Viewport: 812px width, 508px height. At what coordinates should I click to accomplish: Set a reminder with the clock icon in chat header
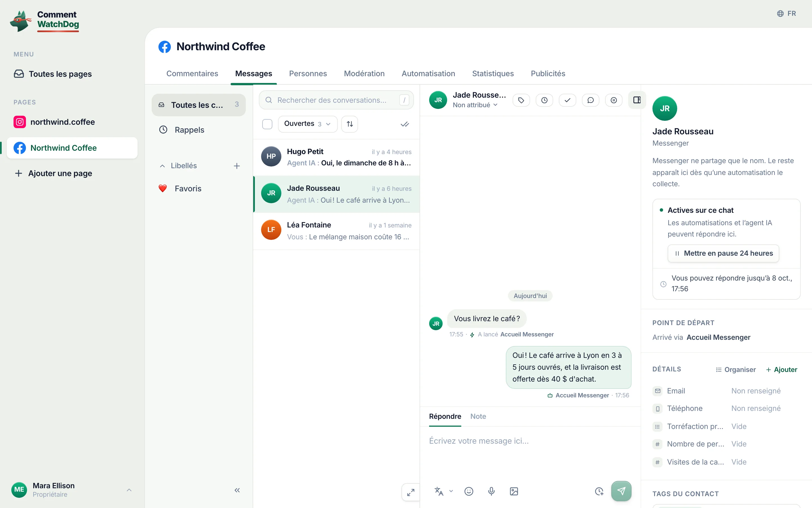tap(544, 100)
